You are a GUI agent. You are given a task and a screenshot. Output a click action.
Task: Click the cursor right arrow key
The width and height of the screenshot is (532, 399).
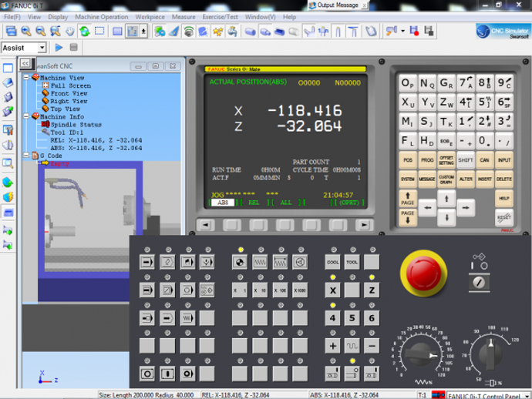(x=466, y=208)
